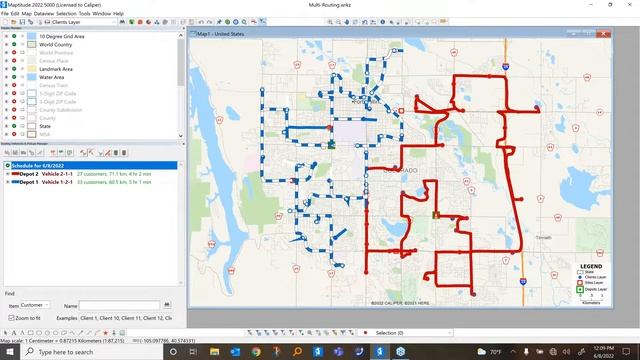The width and height of the screenshot is (640, 360).
Task: Click the blue Info tool icon above the map
Action: (x=382, y=22)
